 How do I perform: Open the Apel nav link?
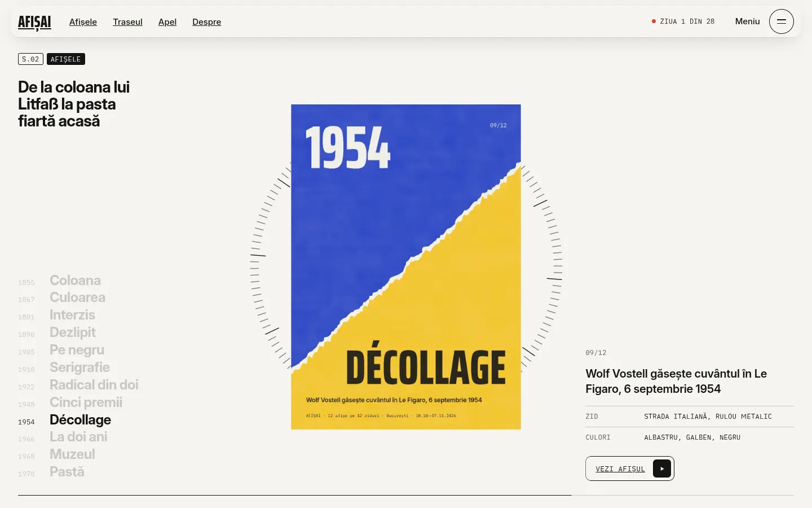point(167,22)
